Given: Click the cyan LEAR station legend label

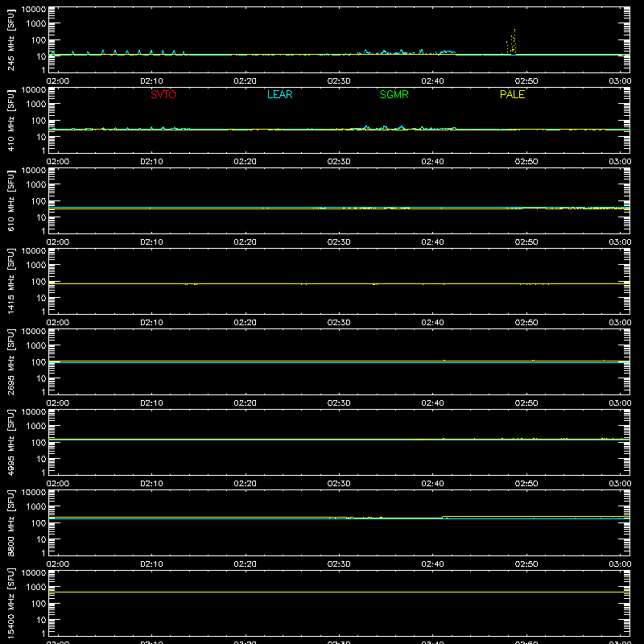Looking at the screenshot, I should point(279,94).
